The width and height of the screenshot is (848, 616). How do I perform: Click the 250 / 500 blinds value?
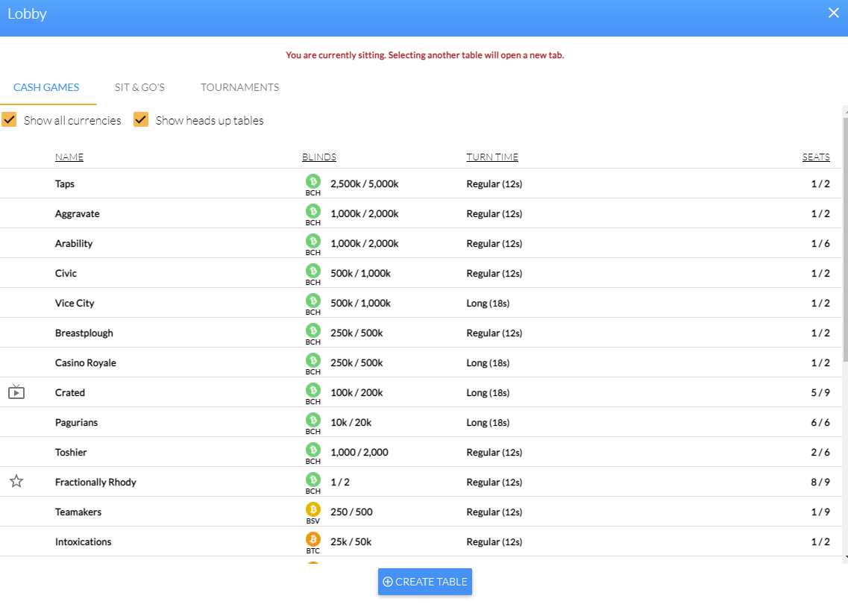(x=351, y=512)
